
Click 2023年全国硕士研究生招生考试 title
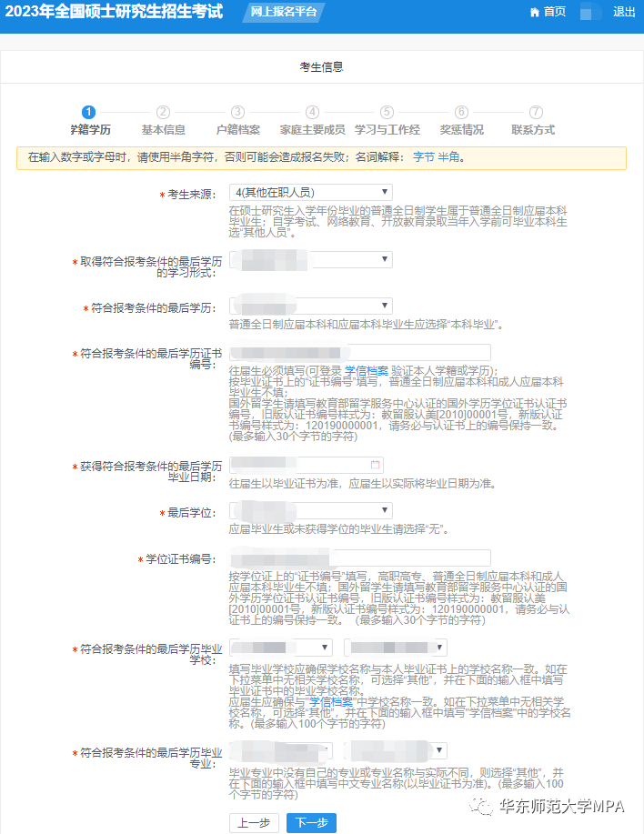click(x=114, y=12)
